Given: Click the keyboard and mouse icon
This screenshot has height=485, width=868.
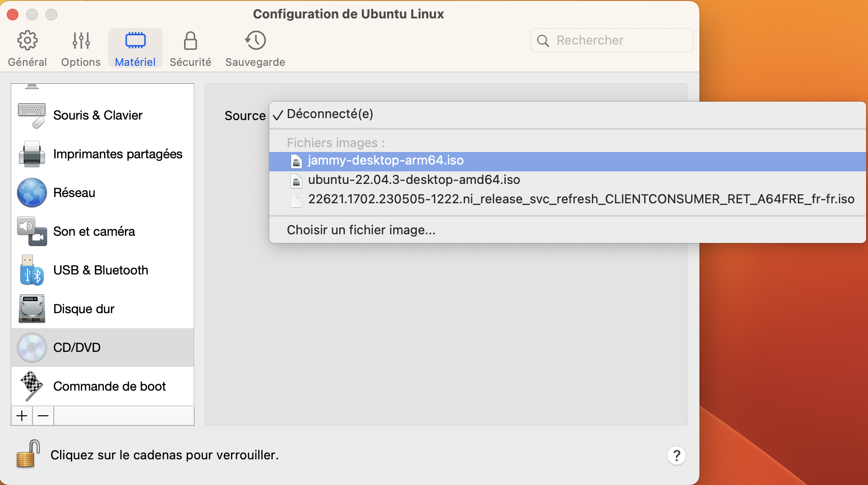Looking at the screenshot, I should tap(31, 115).
